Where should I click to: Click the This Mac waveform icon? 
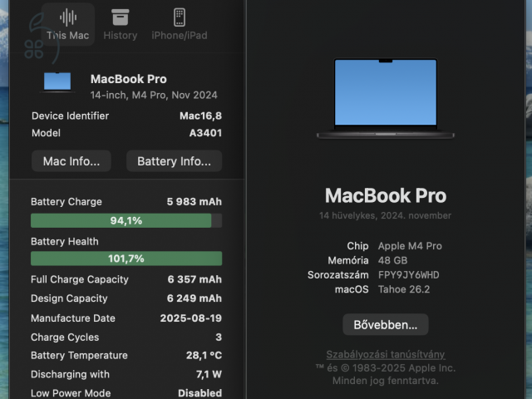tap(68, 17)
